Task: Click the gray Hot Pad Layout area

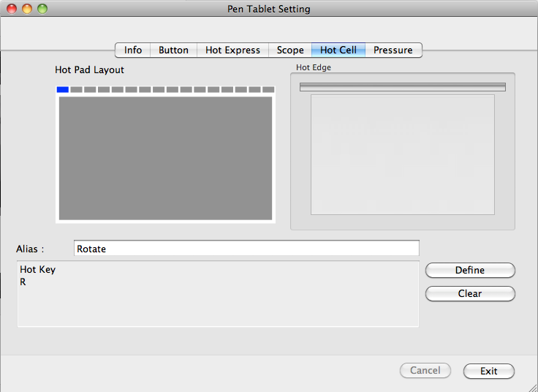Action: pyautogui.click(x=165, y=158)
